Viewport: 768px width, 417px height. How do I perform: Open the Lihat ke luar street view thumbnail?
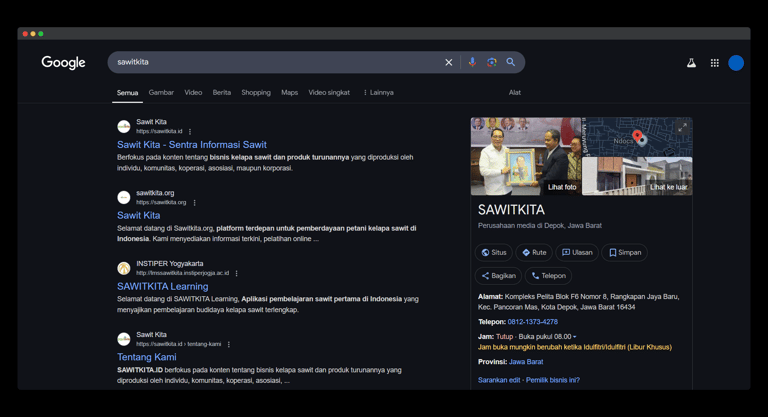637,176
